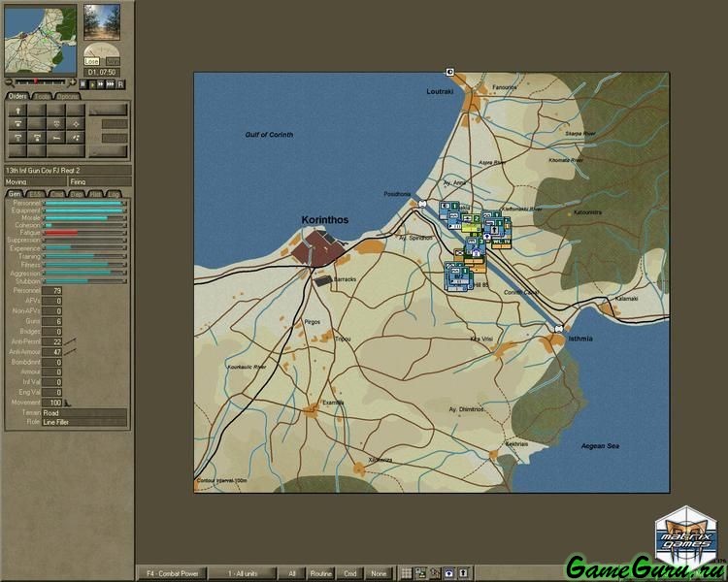Image resolution: width=728 pixels, height=582 pixels.
Task: Open the E&S unit data tab
Action: (x=35, y=194)
